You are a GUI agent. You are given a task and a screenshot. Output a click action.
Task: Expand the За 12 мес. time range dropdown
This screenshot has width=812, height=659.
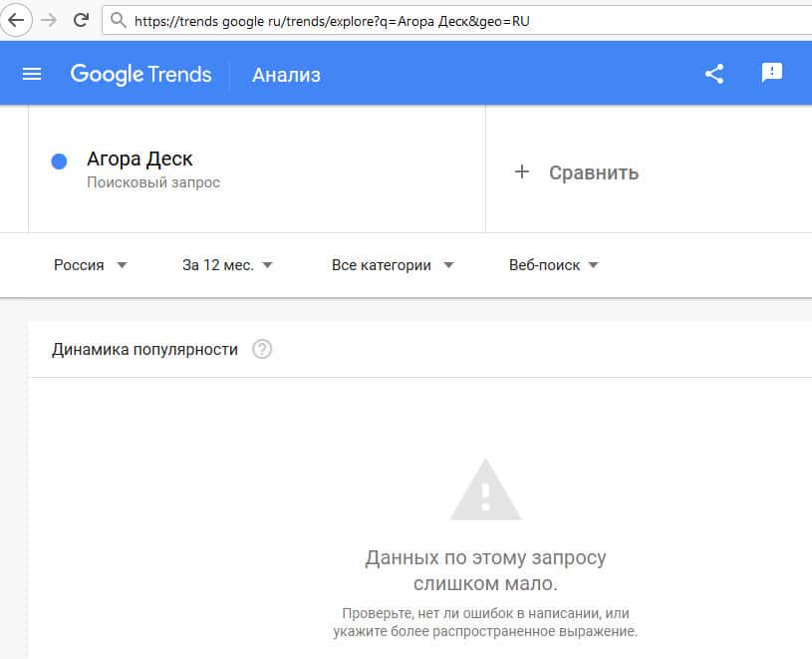click(227, 265)
